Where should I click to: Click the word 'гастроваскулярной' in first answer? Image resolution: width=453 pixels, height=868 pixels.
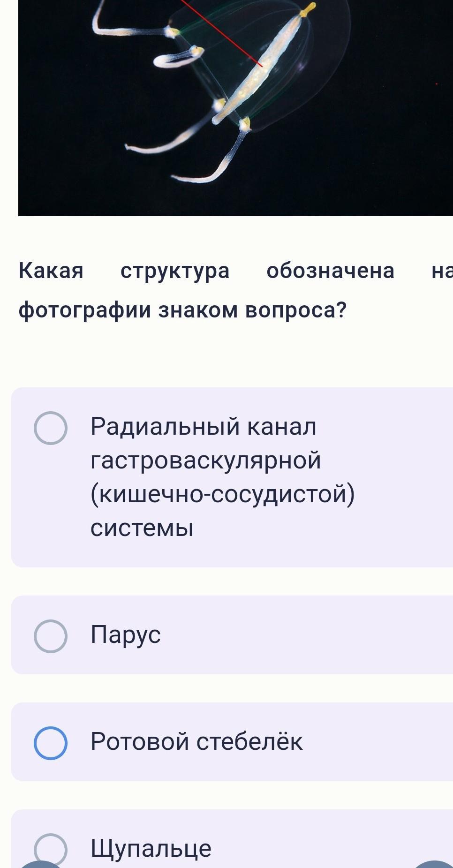click(206, 460)
